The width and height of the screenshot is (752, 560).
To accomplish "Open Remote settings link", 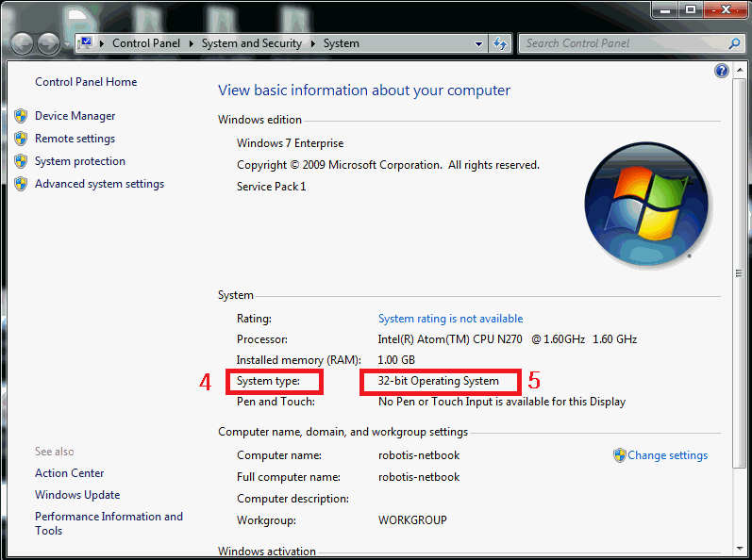I will (75, 139).
